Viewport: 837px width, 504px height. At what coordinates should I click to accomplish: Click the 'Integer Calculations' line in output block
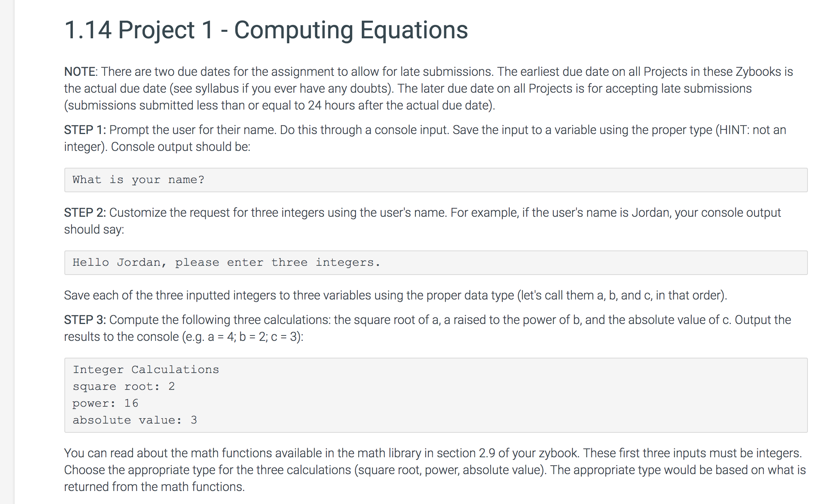point(146,370)
